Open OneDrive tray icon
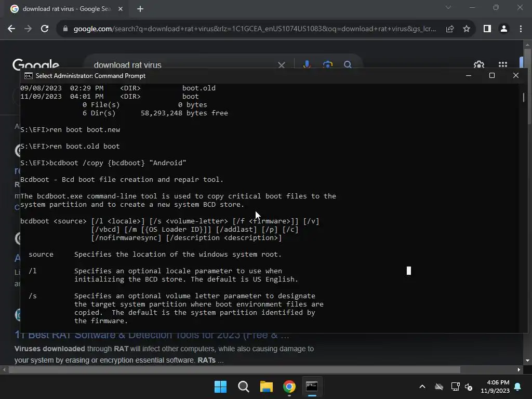532x399 pixels. click(x=438, y=387)
